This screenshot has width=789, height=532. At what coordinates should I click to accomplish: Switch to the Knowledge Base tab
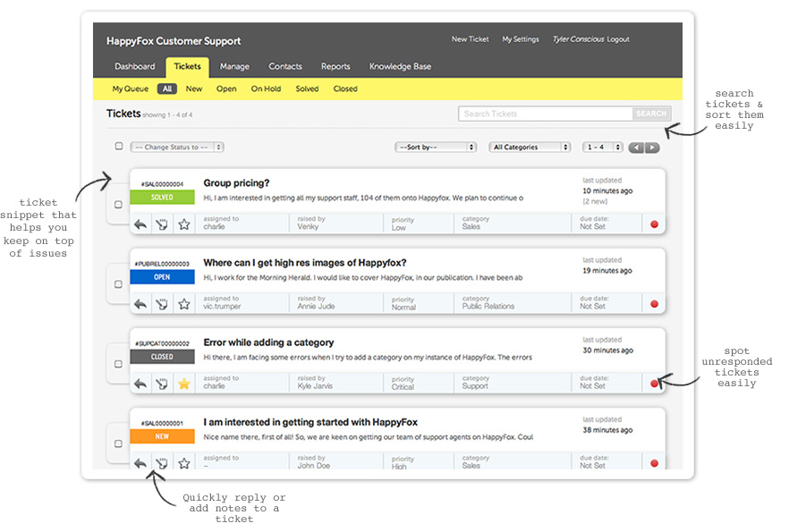point(400,66)
